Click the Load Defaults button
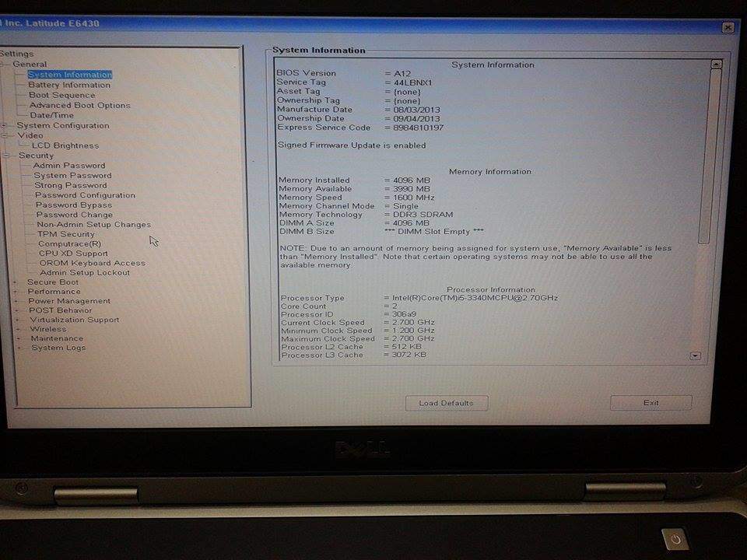 click(447, 403)
